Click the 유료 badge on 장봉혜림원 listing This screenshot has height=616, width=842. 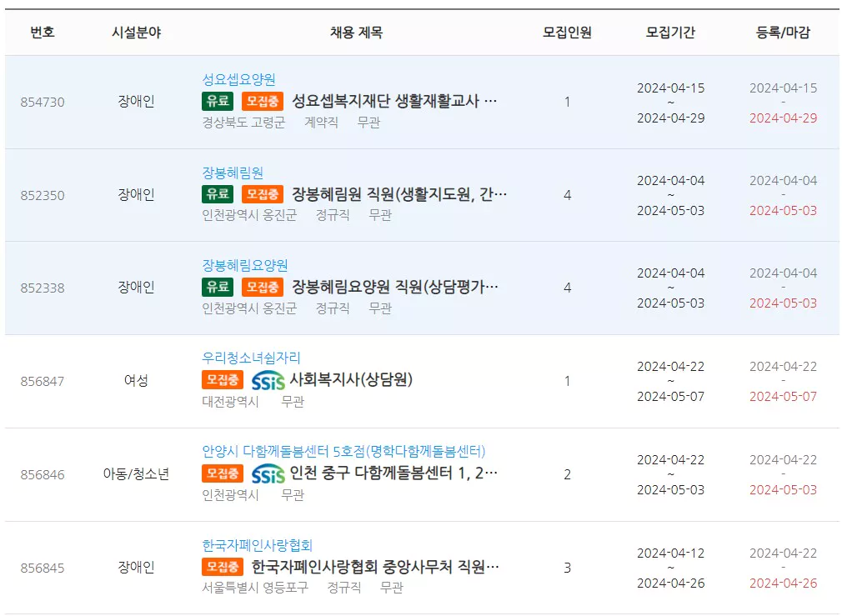(217, 194)
